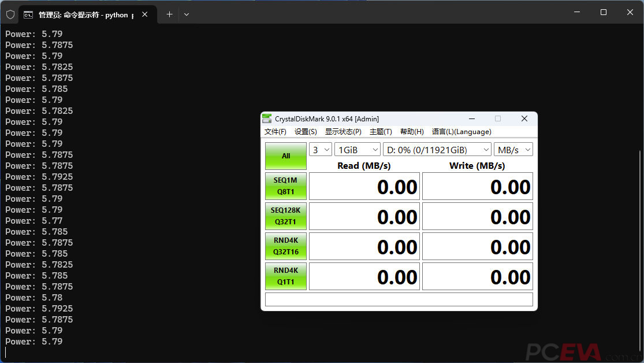Click the shield icon in terminal title bar
644x363 pixels.
tap(10, 15)
